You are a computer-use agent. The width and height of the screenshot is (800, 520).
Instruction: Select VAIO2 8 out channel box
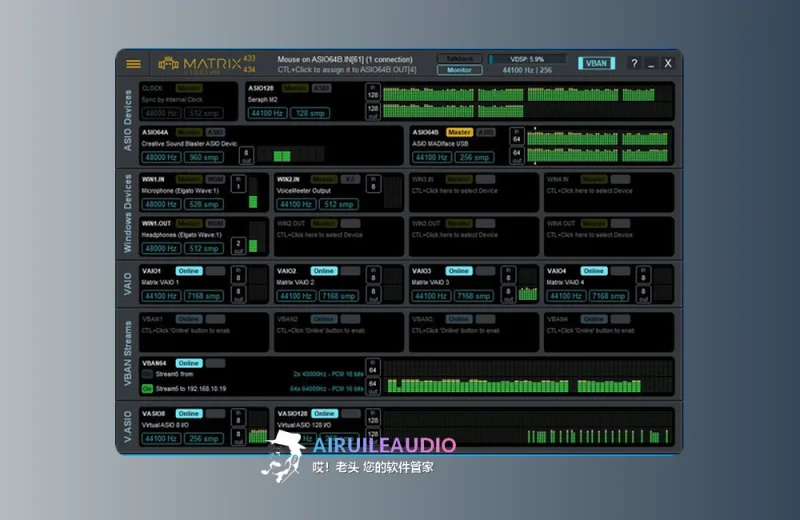(373, 294)
